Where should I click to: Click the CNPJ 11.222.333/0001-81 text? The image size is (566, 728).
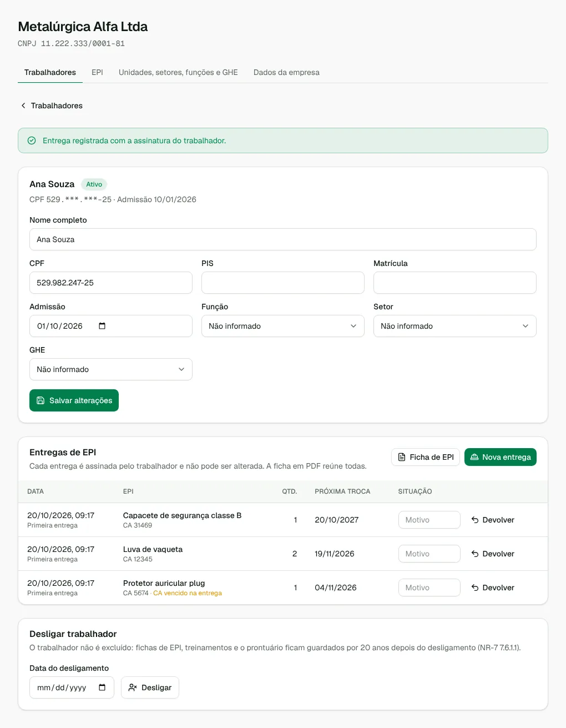pyautogui.click(x=71, y=43)
